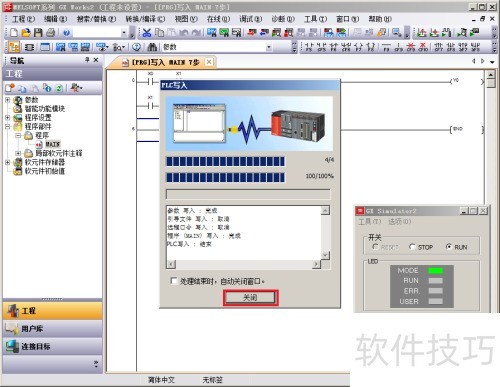Insert open contact with F5 icon

pyautogui.click(x=309, y=47)
